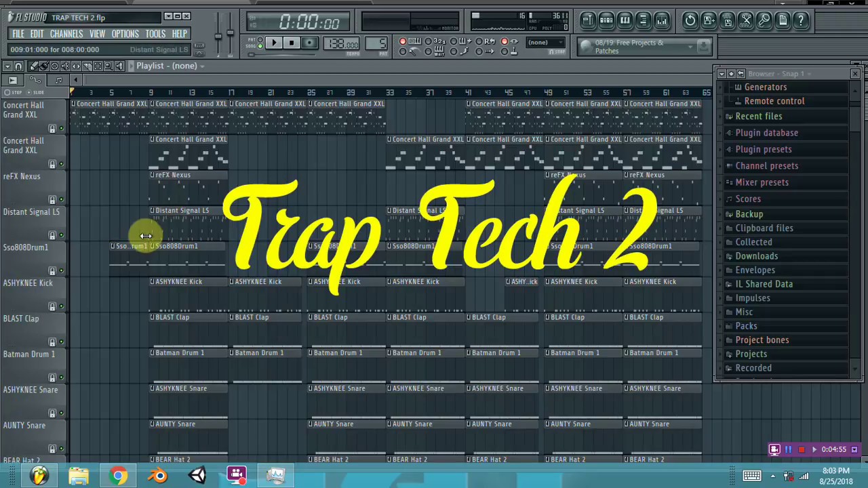
Task: Expand the Plugin database folder
Action: point(766,133)
